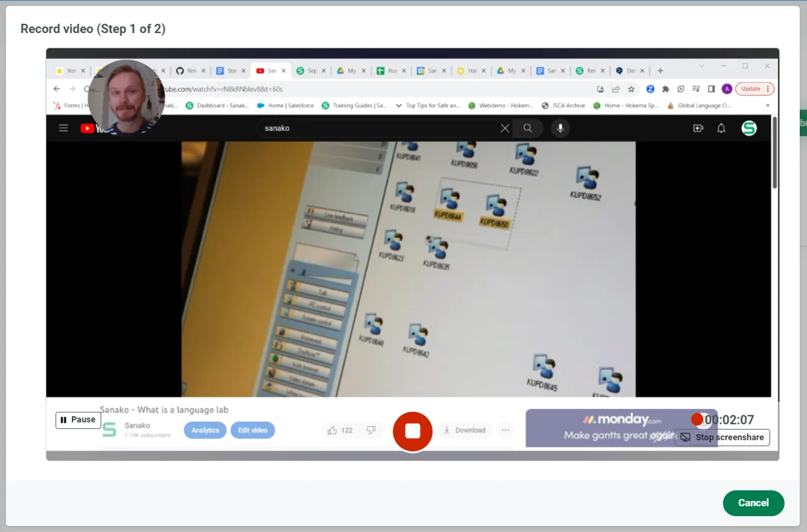This screenshot has width=807, height=532.
Task: Cancel the Record video dialog
Action: click(x=753, y=502)
